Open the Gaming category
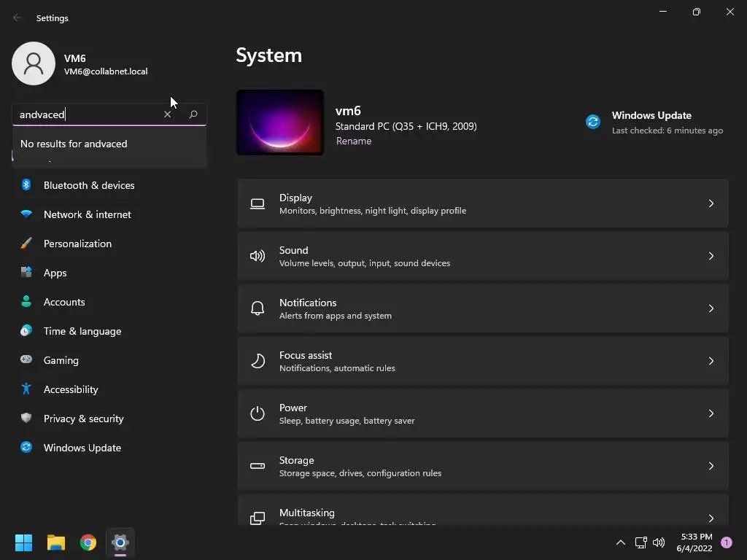747x560 pixels. pos(109,360)
